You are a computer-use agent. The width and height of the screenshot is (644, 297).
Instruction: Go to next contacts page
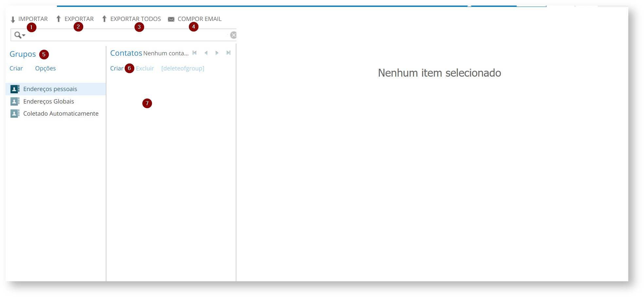[217, 53]
